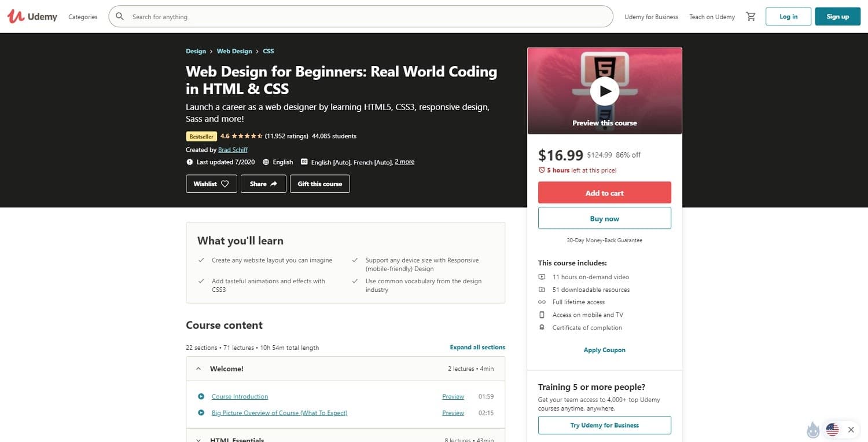Viewport: 868px width, 442px height.
Task: Open the '2 more' subtitles list
Action: [x=404, y=162]
